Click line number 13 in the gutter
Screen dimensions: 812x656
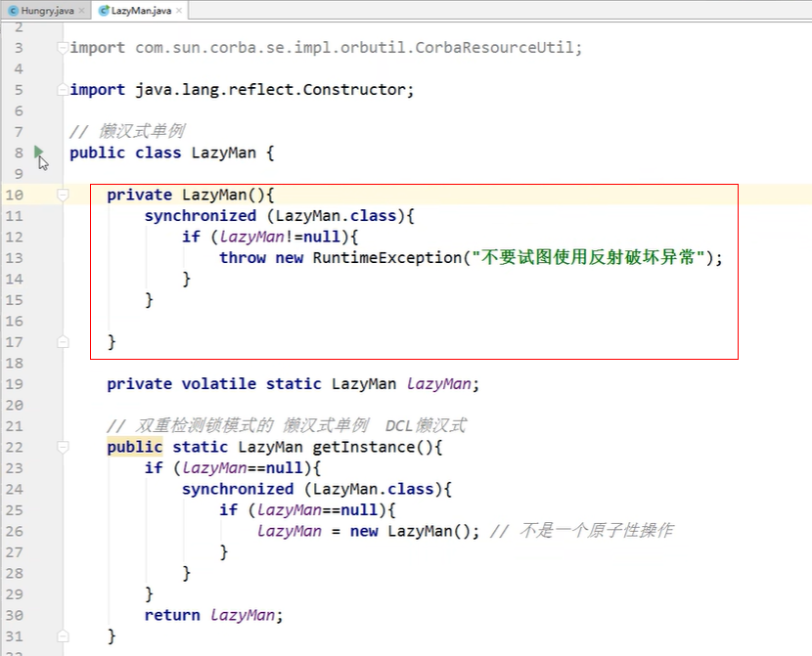[x=15, y=258]
